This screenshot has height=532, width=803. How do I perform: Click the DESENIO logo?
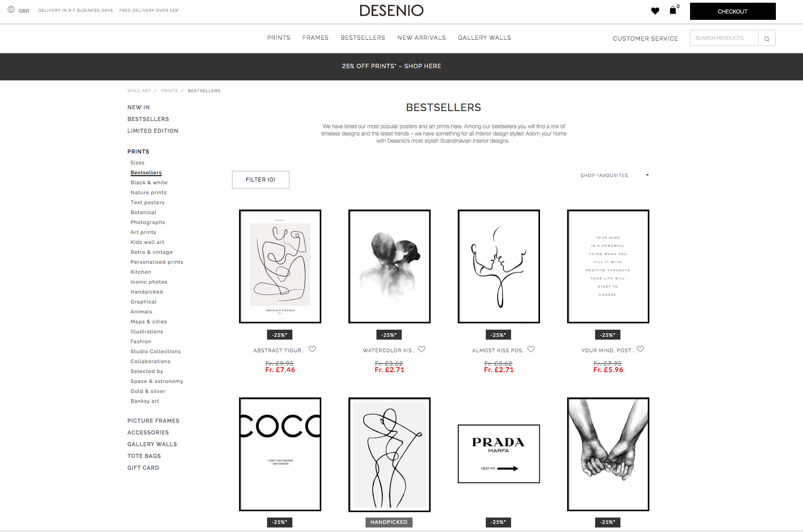tap(391, 11)
